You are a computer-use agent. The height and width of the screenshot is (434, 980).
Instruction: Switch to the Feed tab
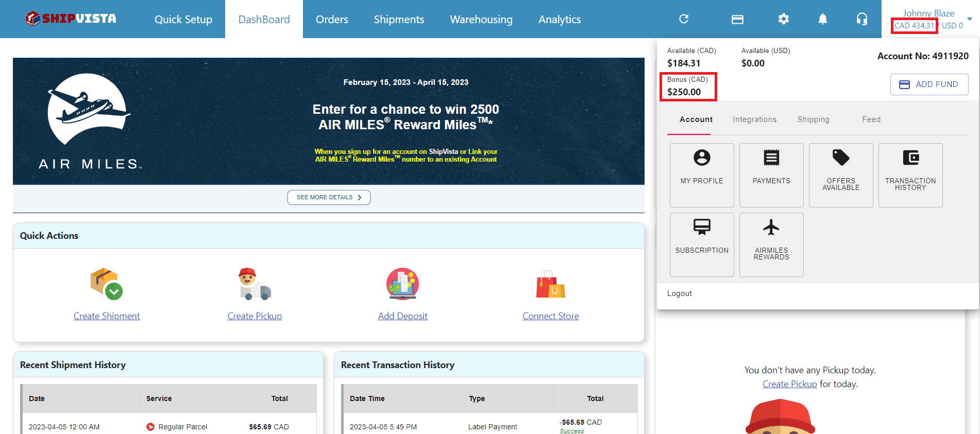click(871, 119)
